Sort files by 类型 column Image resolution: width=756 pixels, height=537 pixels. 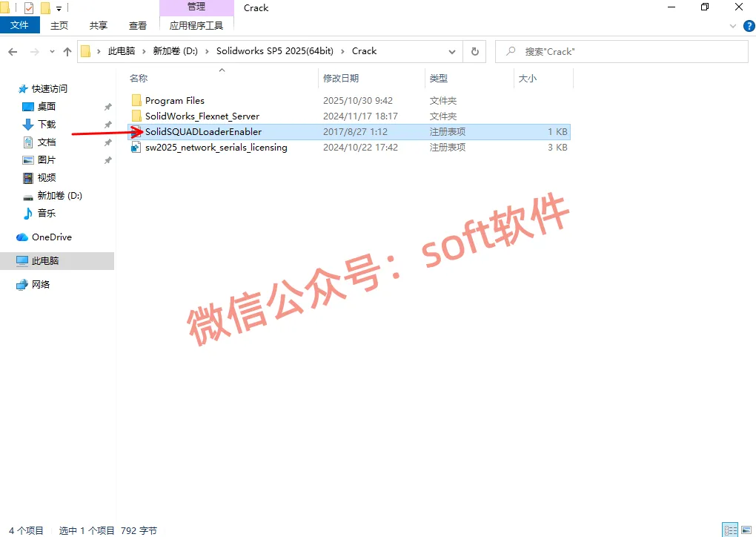coord(438,78)
